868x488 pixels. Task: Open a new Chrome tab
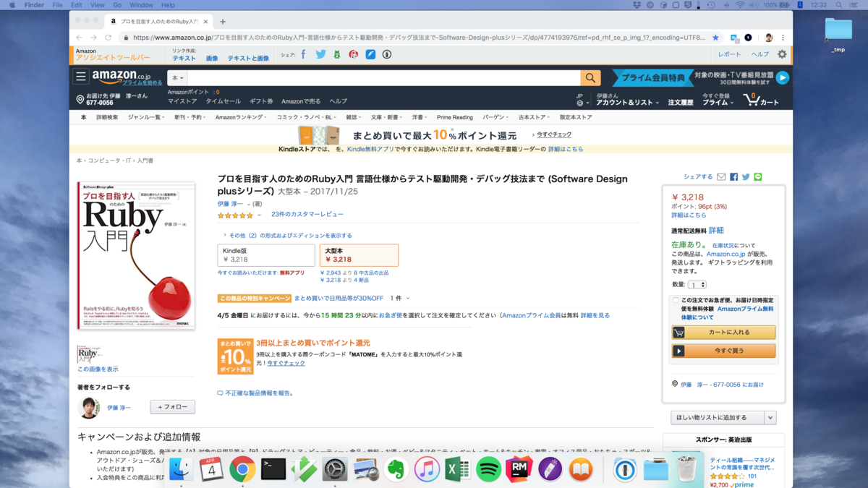[x=223, y=22]
